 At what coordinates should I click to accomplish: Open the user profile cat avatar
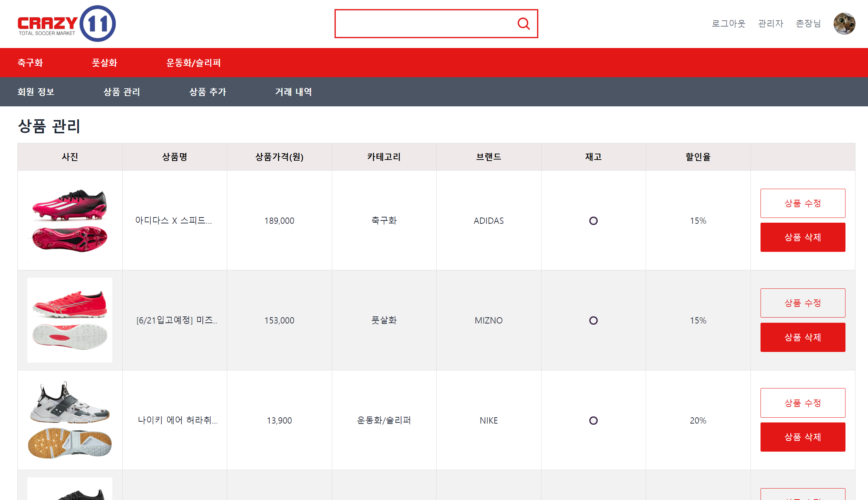point(844,24)
